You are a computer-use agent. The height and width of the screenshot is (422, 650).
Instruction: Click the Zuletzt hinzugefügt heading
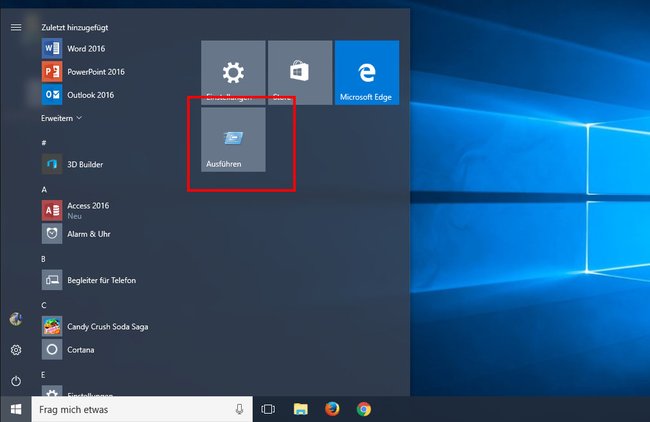[x=75, y=27]
